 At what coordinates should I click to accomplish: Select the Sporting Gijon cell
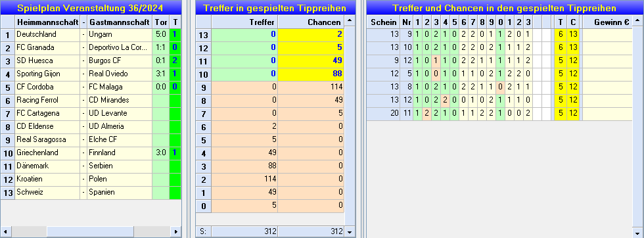47,74
